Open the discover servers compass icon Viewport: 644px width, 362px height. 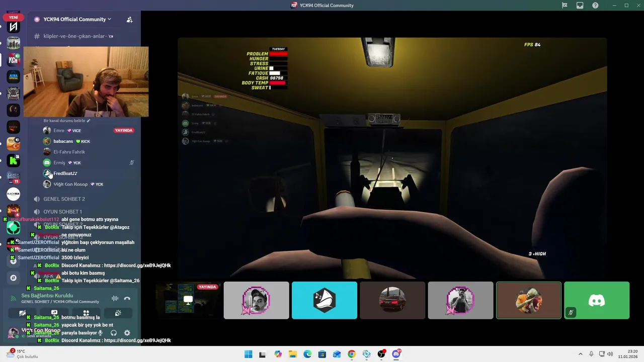click(x=14, y=278)
